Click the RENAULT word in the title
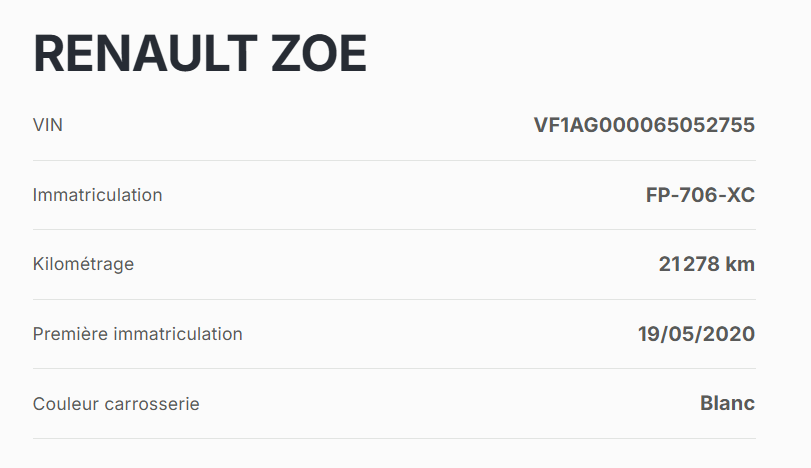This screenshot has width=811, height=468. (x=145, y=53)
